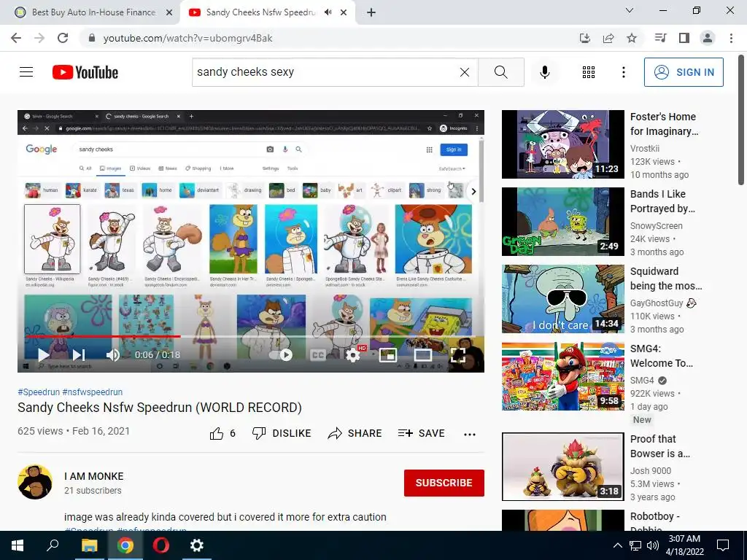747x560 pixels.
Task: Switch to theater mode
Action: 422,355
